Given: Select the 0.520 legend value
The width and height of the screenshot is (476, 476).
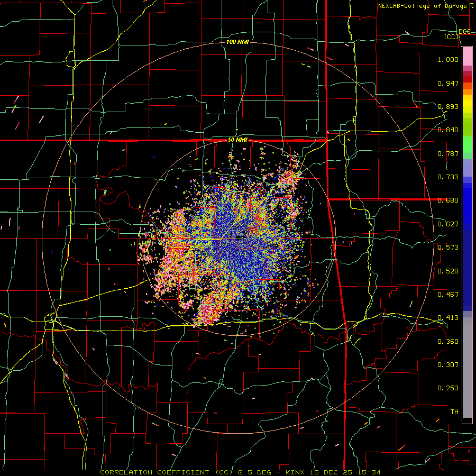Looking at the screenshot, I should pyautogui.click(x=448, y=271).
